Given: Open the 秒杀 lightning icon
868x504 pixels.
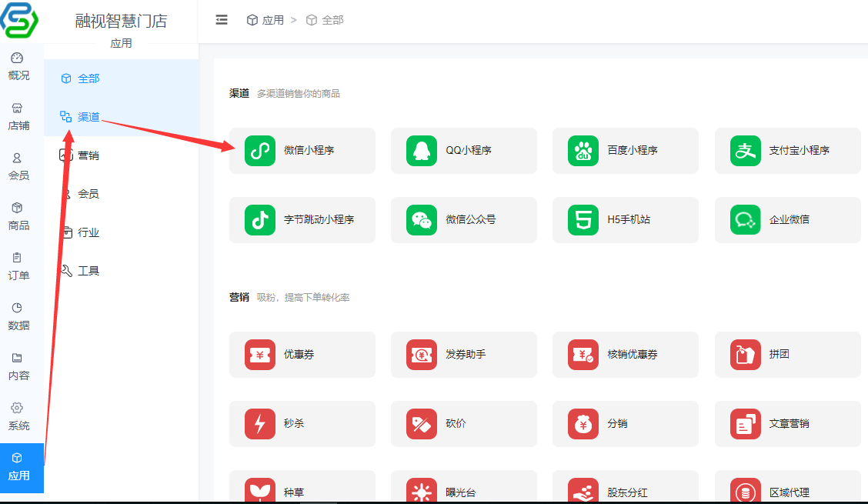Looking at the screenshot, I should pos(259,424).
